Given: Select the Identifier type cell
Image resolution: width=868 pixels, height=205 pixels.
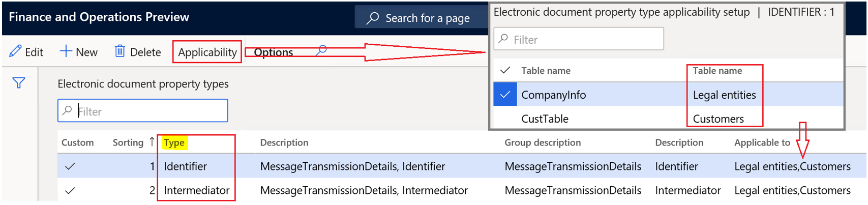Looking at the screenshot, I should (x=185, y=166).
